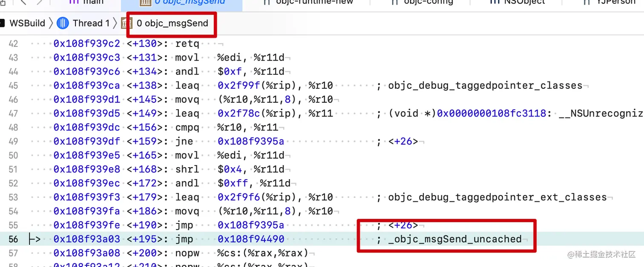The height and width of the screenshot is (267, 644).
Task: Click the function icon on the NSObject tab
Action: coord(495,3)
